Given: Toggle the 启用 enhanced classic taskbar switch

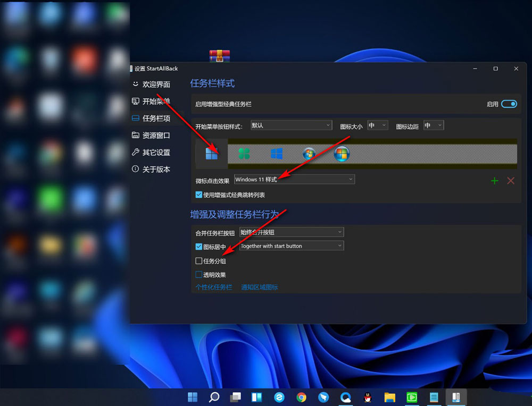Looking at the screenshot, I should click(509, 104).
